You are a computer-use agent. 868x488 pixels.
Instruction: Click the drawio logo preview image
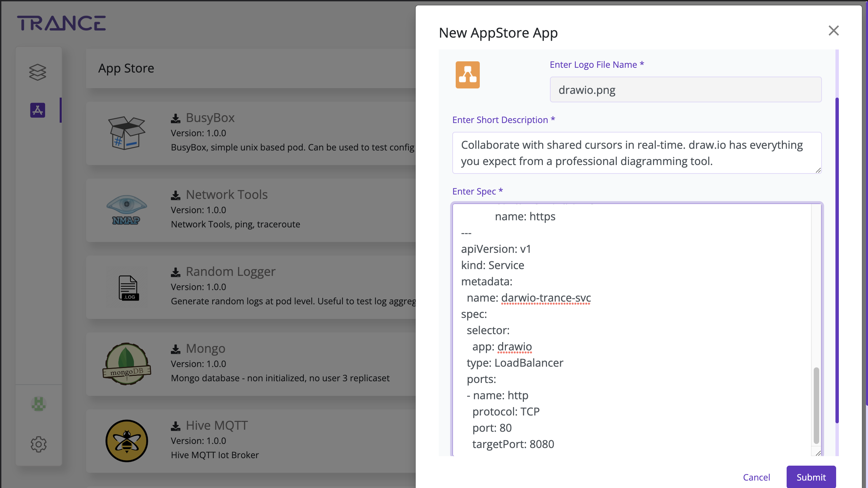click(468, 75)
